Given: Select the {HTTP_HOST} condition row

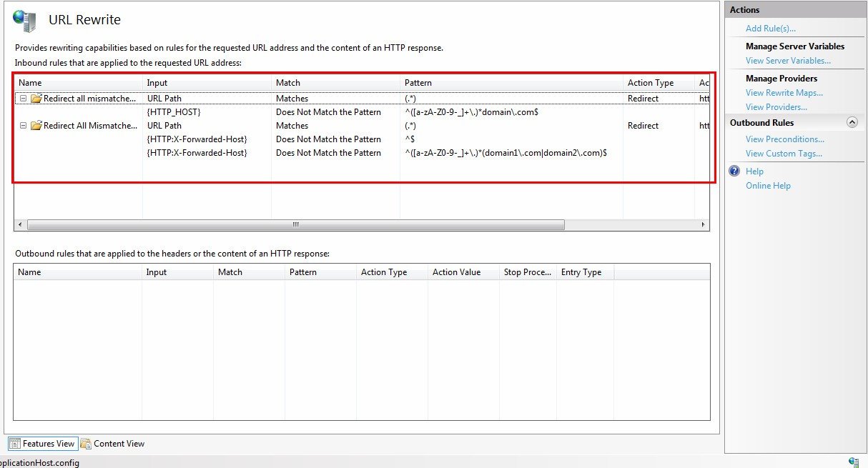Looking at the screenshot, I should click(x=363, y=112).
